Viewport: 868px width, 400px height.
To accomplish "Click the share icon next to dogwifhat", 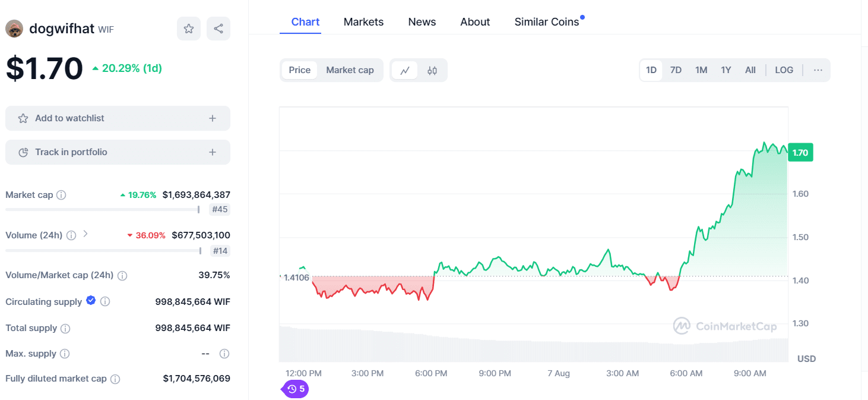I will pyautogui.click(x=218, y=28).
